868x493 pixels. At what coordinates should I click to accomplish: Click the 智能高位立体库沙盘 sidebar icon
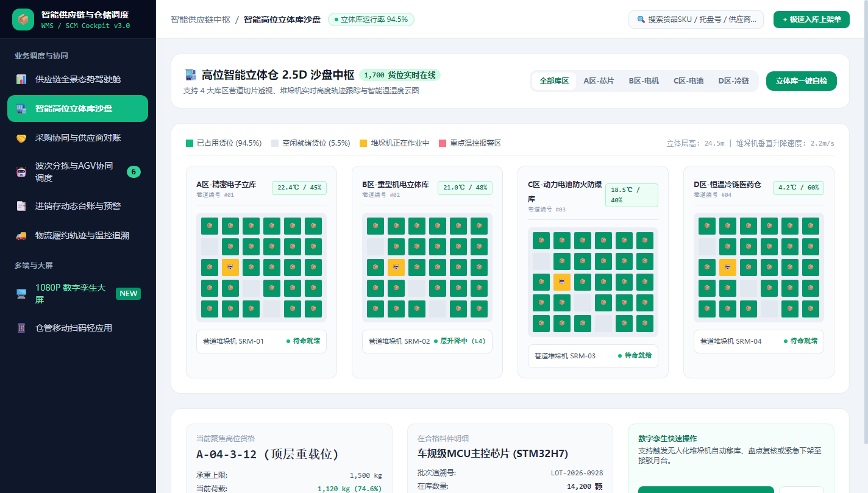[x=21, y=108]
